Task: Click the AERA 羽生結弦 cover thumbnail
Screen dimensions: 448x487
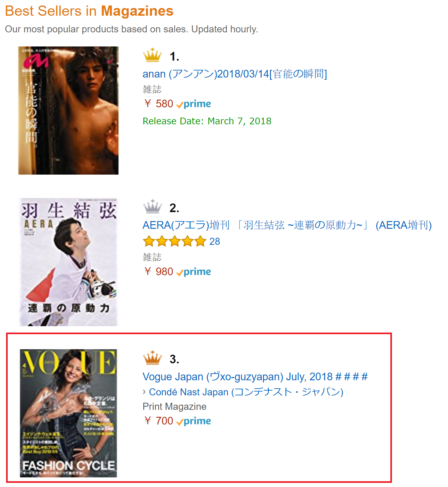Action: (69, 262)
